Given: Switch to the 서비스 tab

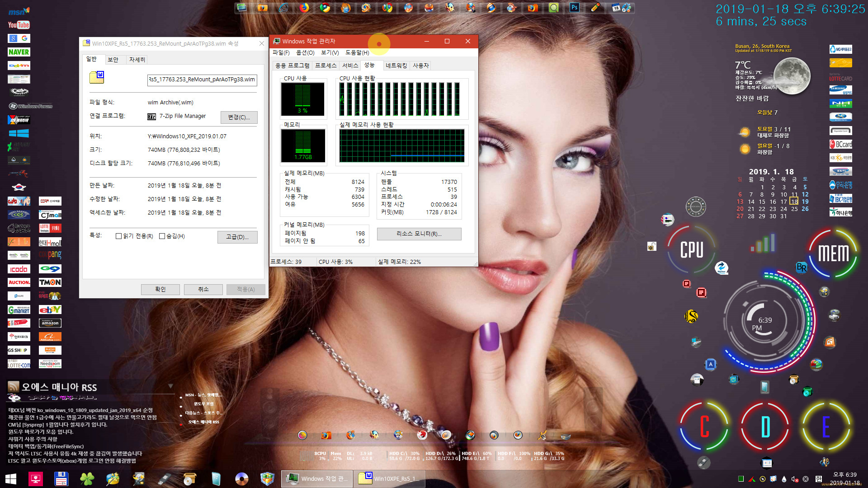Looking at the screenshot, I should click(350, 66).
